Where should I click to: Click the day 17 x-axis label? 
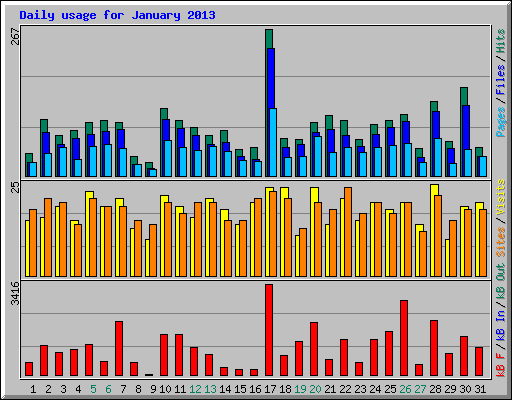270,389
